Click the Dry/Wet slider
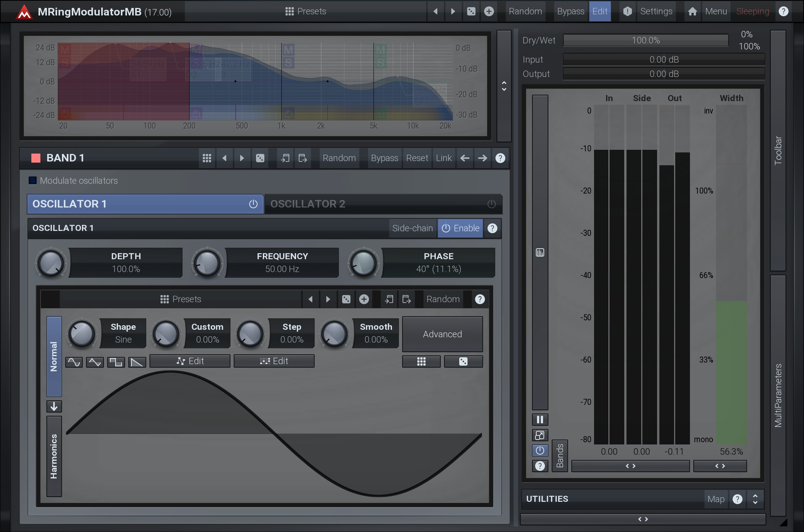This screenshot has height=532, width=804. [x=646, y=40]
